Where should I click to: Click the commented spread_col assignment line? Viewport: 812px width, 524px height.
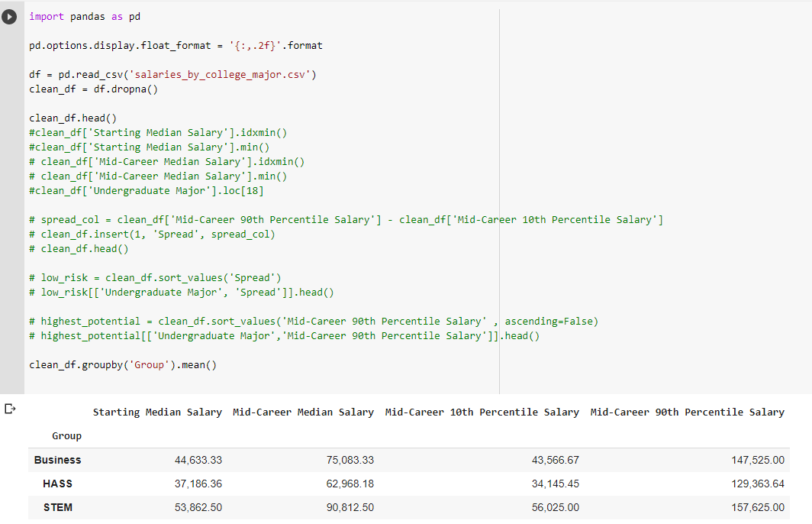[x=346, y=220]
